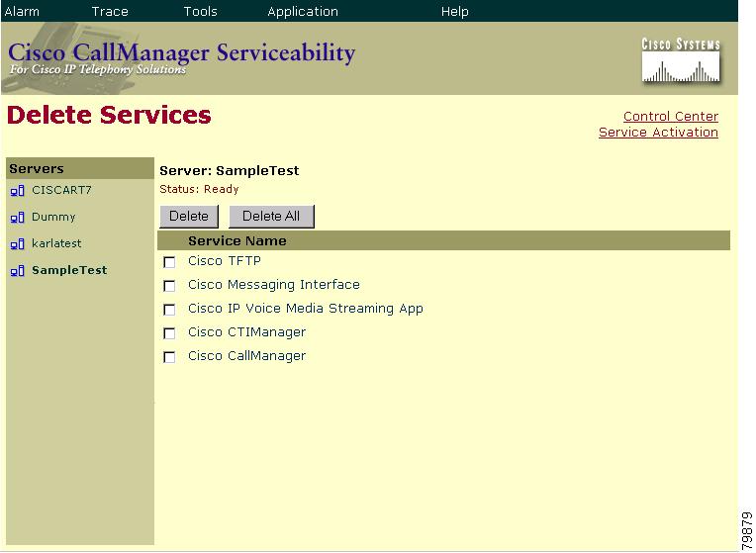Click the server icon beside SampleTest
This screenshot has height=553, width=756.
coord(18,271)
